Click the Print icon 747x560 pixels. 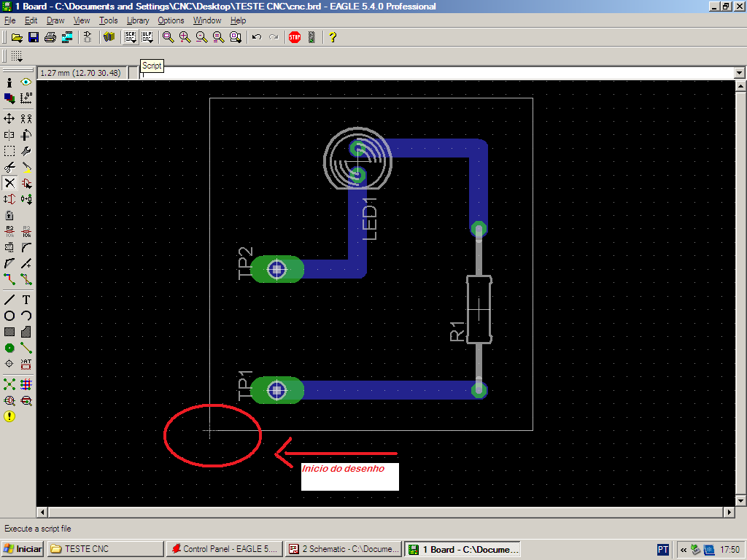50,37
